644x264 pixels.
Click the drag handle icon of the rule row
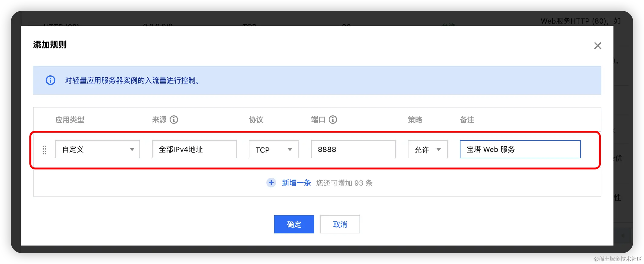click(x=44, y=150)
